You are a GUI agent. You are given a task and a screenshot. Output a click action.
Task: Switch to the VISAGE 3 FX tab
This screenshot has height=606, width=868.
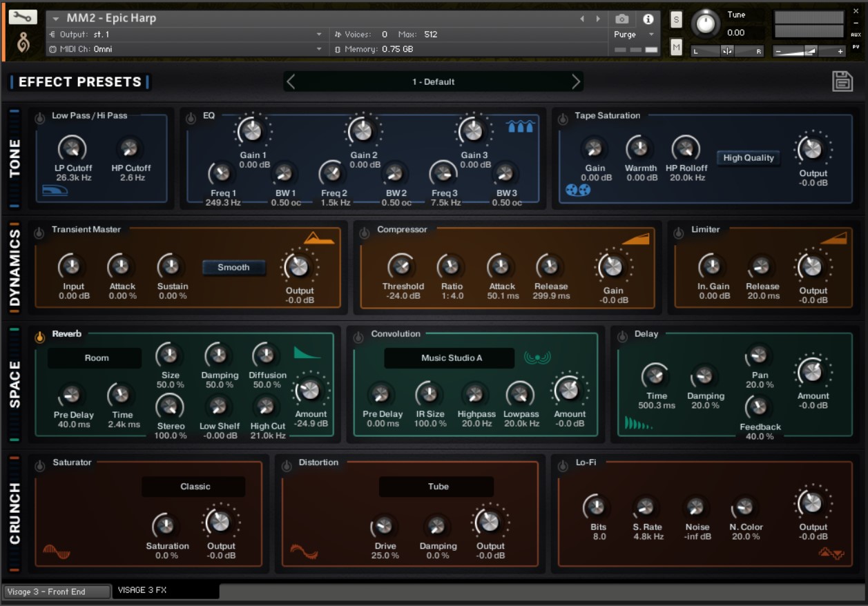[x=166, y=591]
